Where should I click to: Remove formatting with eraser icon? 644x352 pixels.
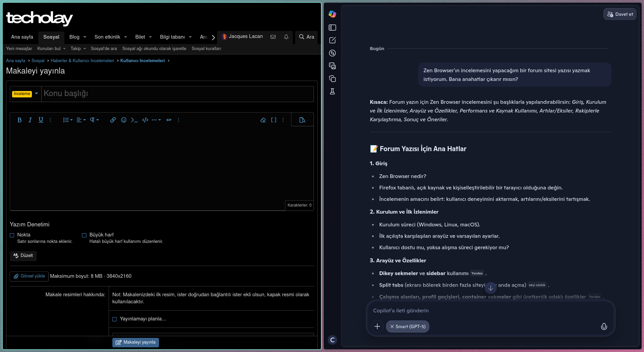coord(263,120)
